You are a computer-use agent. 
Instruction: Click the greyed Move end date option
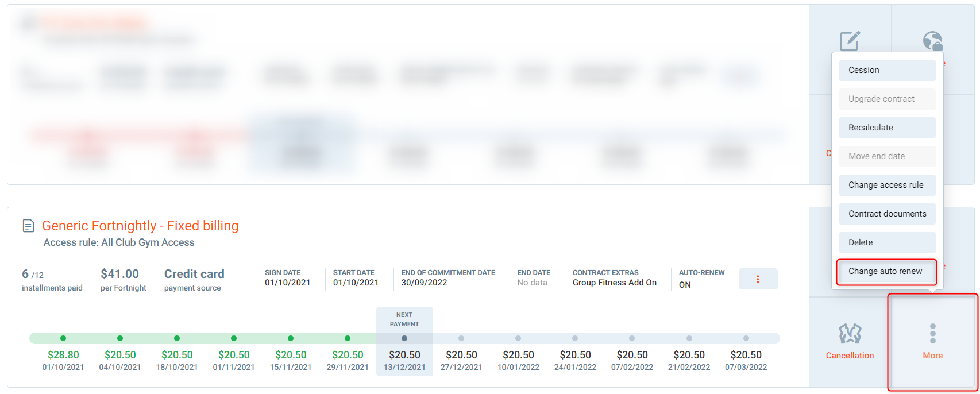(887, 156)
